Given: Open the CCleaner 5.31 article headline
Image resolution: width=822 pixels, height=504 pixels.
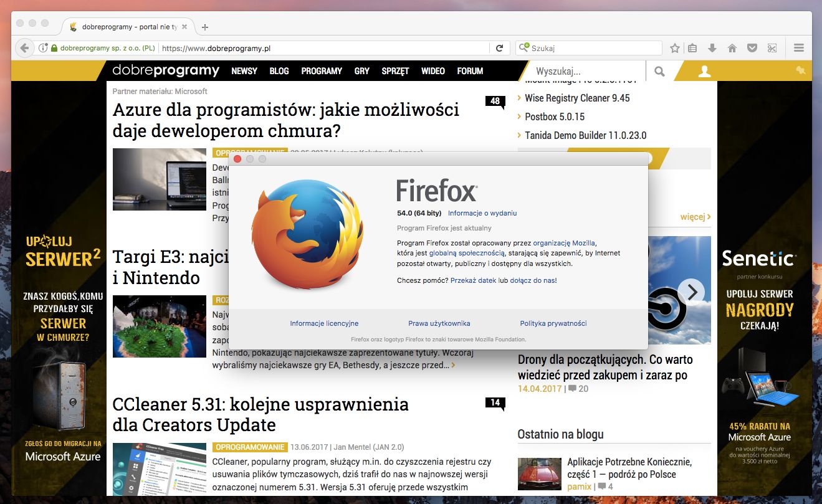Looking at the screenshot, I should click(260, 414).
